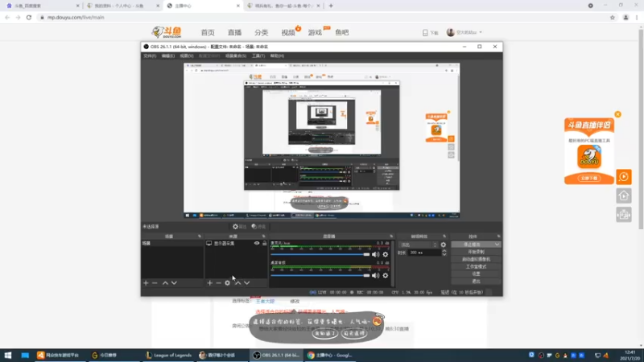The width and height of the screenshot is (644, 362).
Task: Open source properties gear in Sources panel
Action: click(x=227, y=283)
